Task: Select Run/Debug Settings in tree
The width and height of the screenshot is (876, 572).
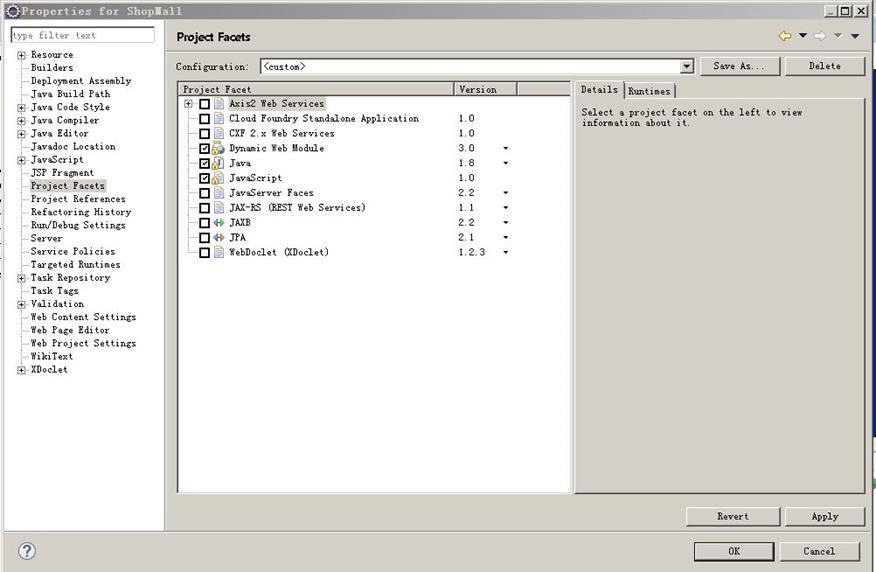Action: pyautogui.click(x=78, y=225)
